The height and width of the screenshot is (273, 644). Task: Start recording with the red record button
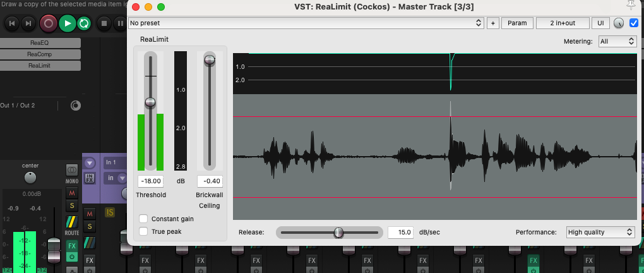(49, 23)
